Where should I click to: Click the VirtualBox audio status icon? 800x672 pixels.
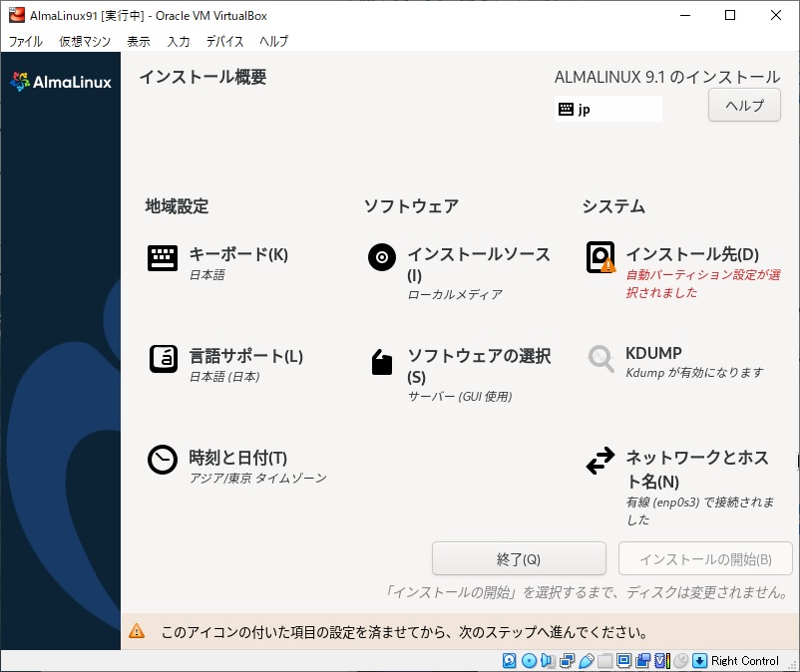point(548,661)
